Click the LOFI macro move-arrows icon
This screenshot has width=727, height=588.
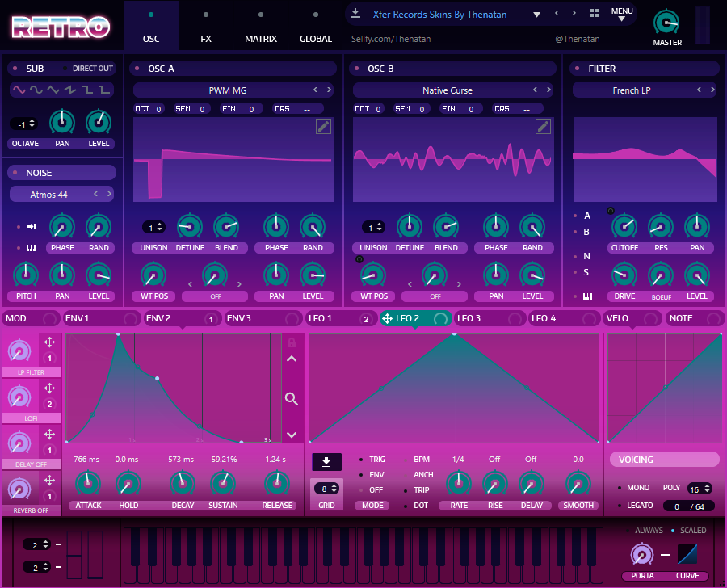[x=49, y=388]
